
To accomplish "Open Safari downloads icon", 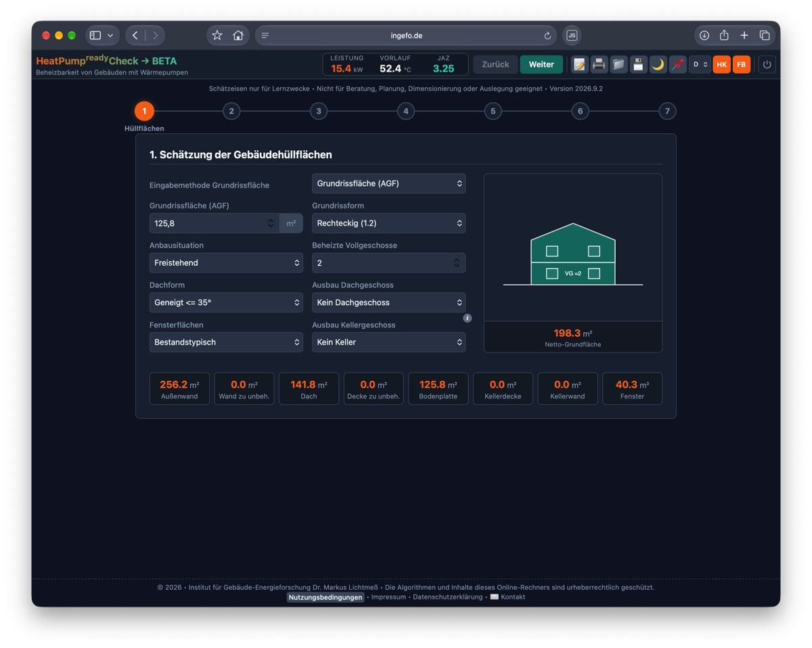I will pos(704,35).
